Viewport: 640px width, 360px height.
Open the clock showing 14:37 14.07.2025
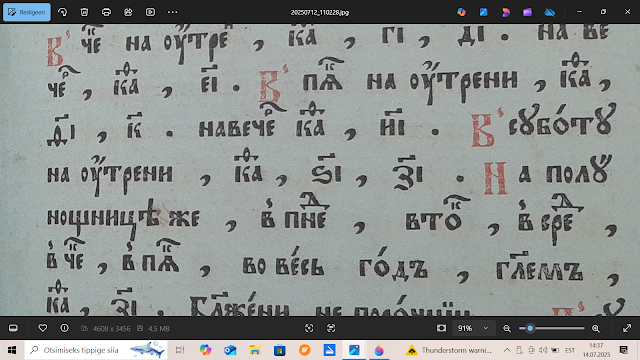[596, 350]
